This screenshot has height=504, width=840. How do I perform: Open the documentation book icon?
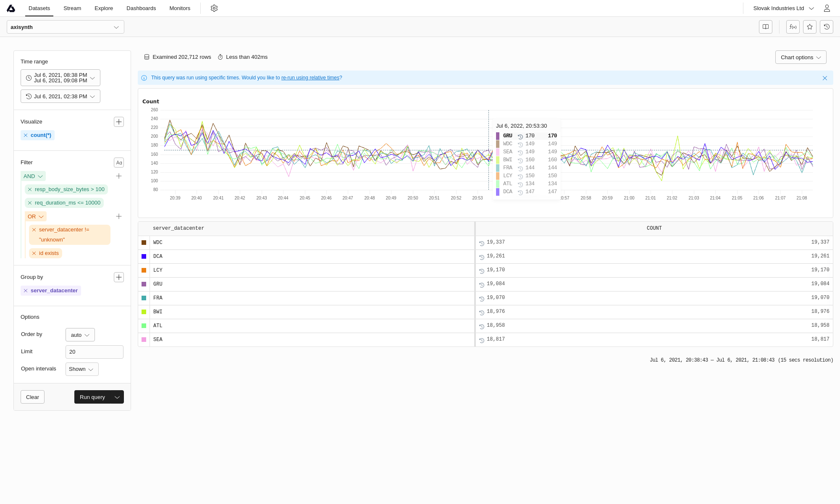coord(766,27)
